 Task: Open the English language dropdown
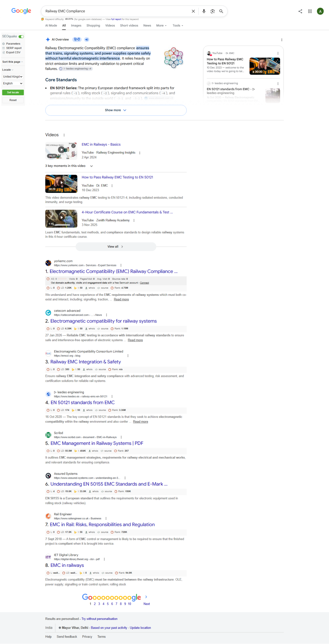(x=13, y=83)
